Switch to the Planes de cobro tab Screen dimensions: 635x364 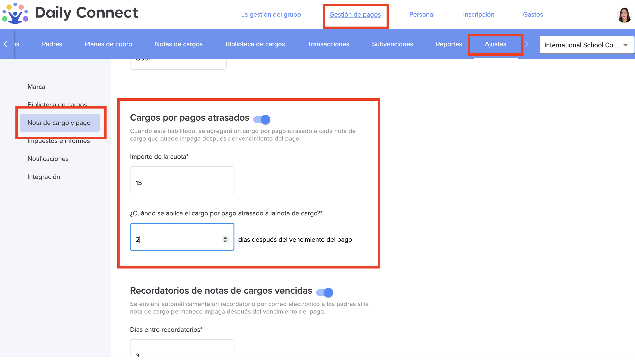108,44
